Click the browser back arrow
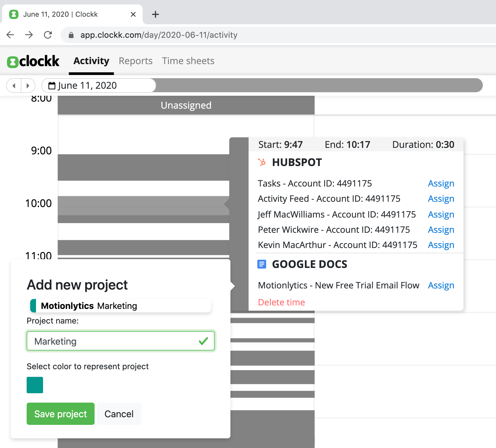Screen dimensions: 496x448 [x=10, y=35]
